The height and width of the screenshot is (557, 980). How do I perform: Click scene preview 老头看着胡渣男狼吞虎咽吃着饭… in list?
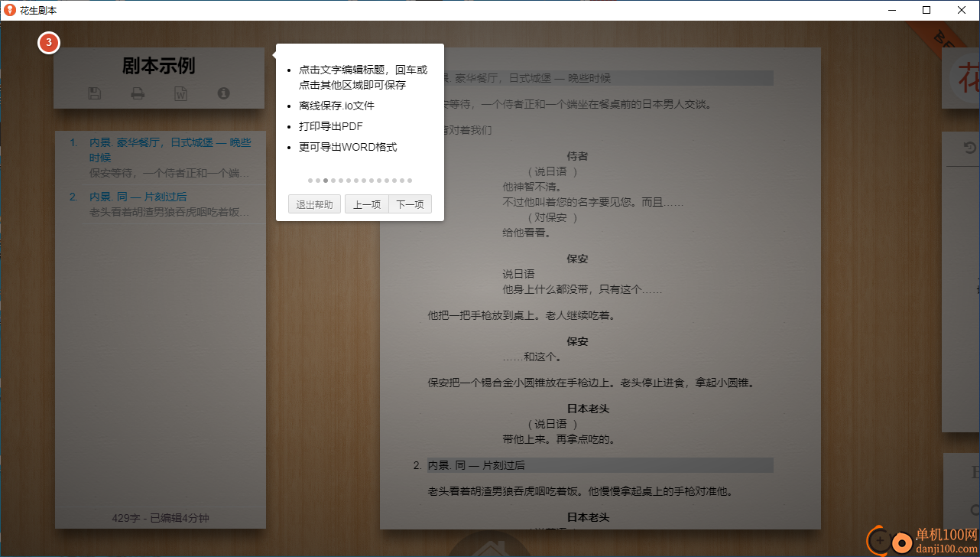coord(170,212)
